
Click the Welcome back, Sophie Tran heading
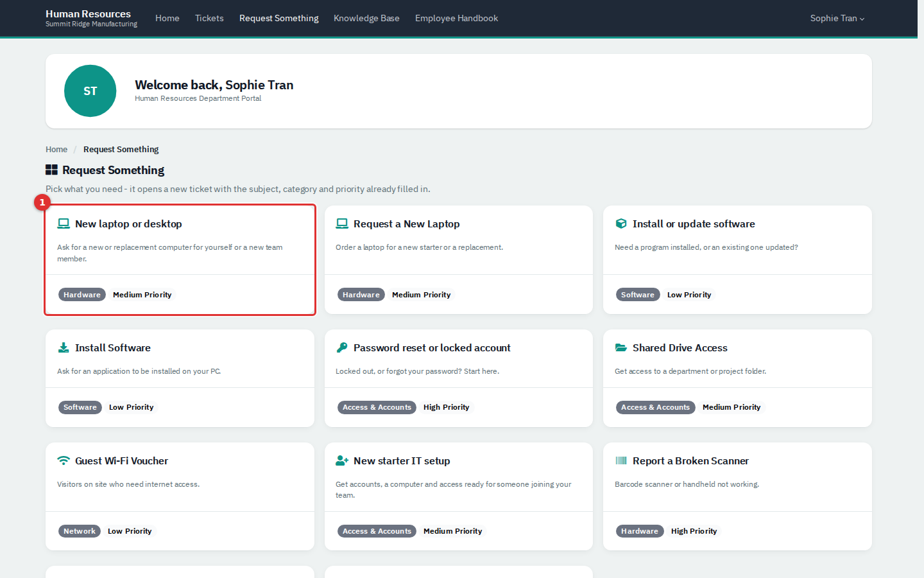click(214, 85)
